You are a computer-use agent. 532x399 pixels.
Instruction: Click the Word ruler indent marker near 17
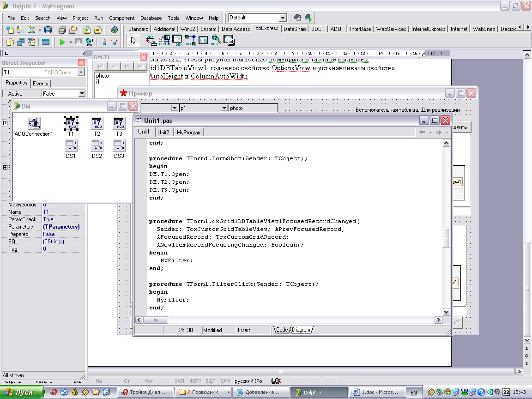(x=424, y=54)
